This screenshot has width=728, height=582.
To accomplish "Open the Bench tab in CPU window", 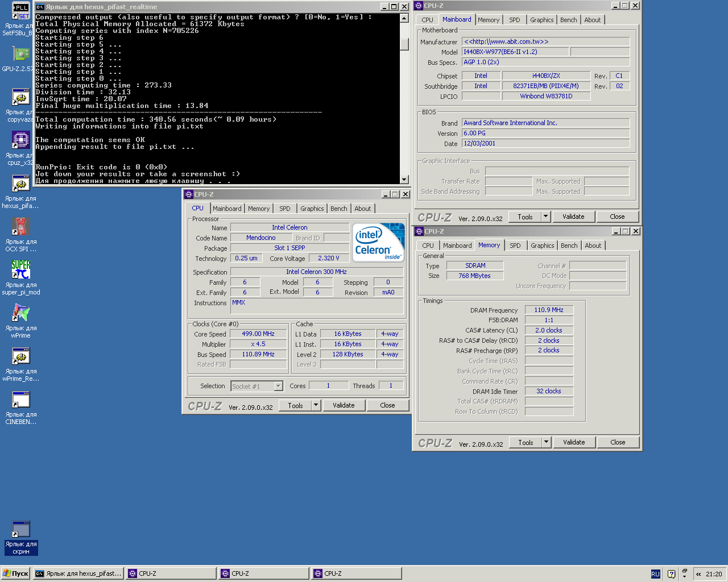I will (x=339, y=209).
